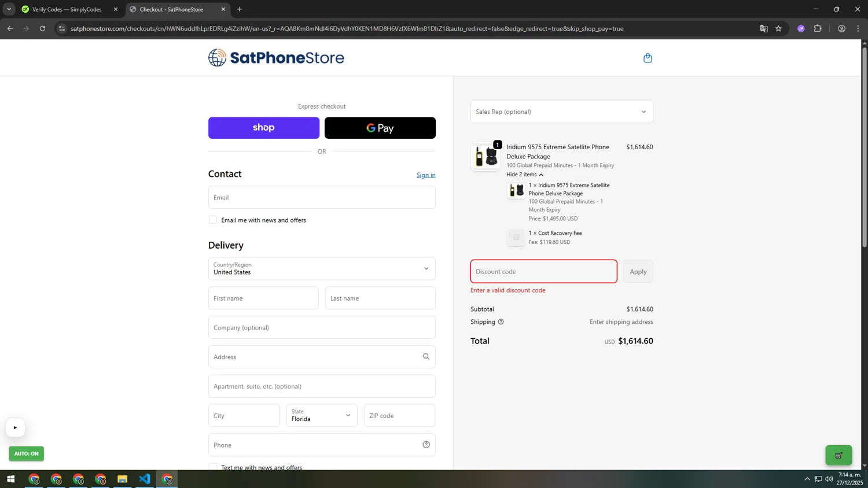
Task: Click the Iridium 9575 product thumbnail
Action: pos(486,157)
